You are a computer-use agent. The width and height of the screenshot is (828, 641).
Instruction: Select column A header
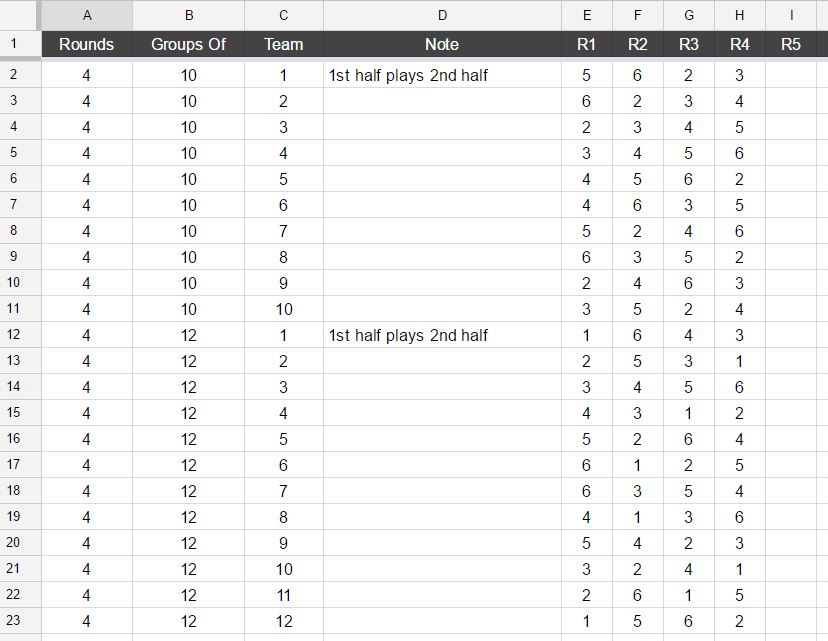pyautogui.click(x=87, y=15)
